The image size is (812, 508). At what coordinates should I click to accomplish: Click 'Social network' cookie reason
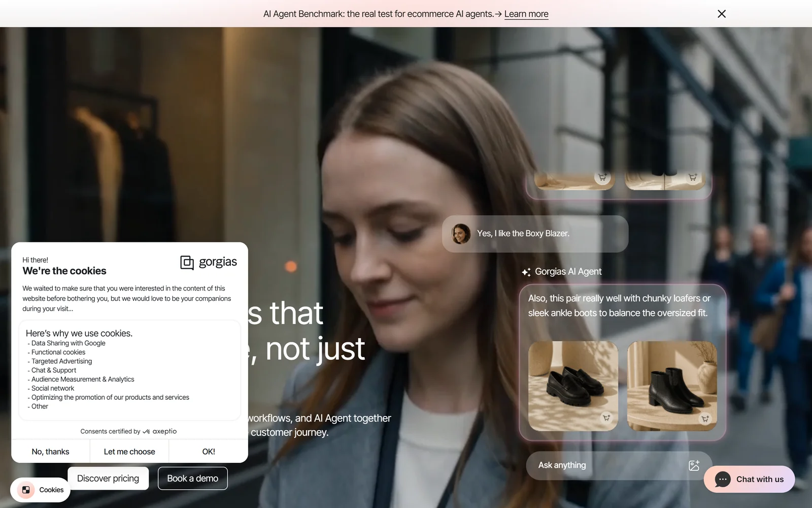pos(53,388)
